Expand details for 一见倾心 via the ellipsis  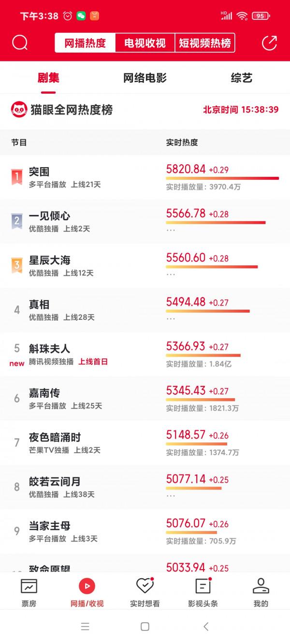coord(170,229)
